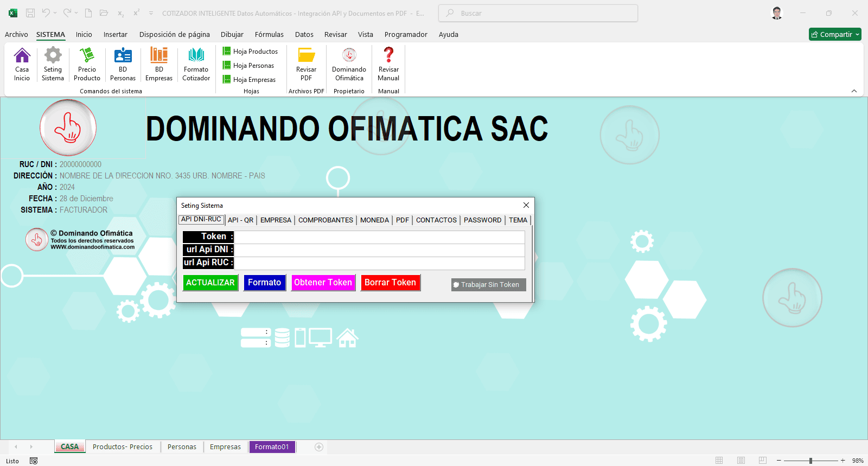
Task: Open Revisar PDF folder
Action: pyautogui.click(x=306, y=64)
